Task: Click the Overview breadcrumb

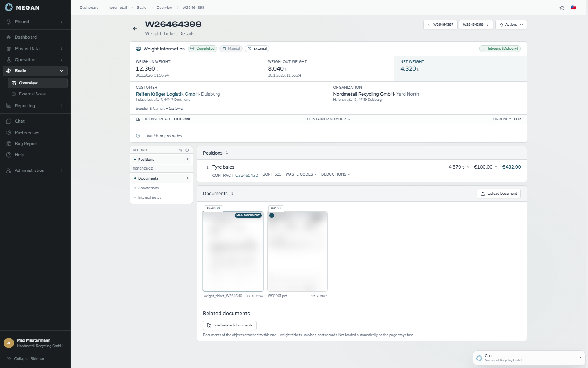Action: [164, 8]
